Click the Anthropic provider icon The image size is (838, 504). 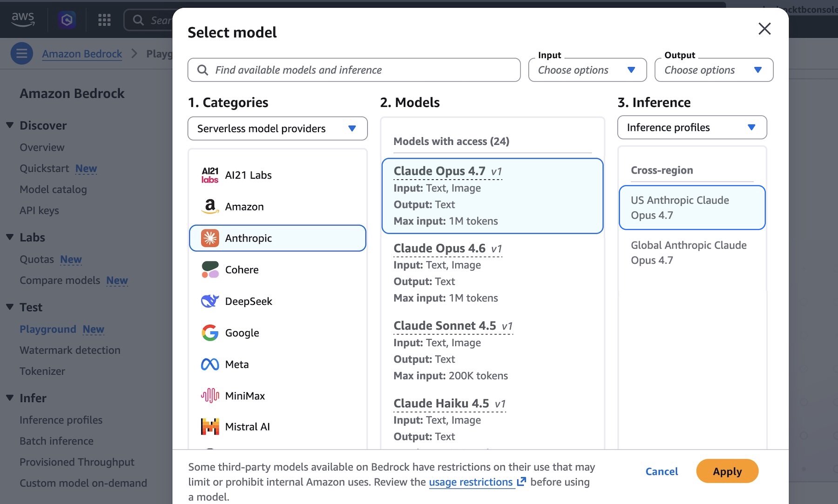(210, 238)
